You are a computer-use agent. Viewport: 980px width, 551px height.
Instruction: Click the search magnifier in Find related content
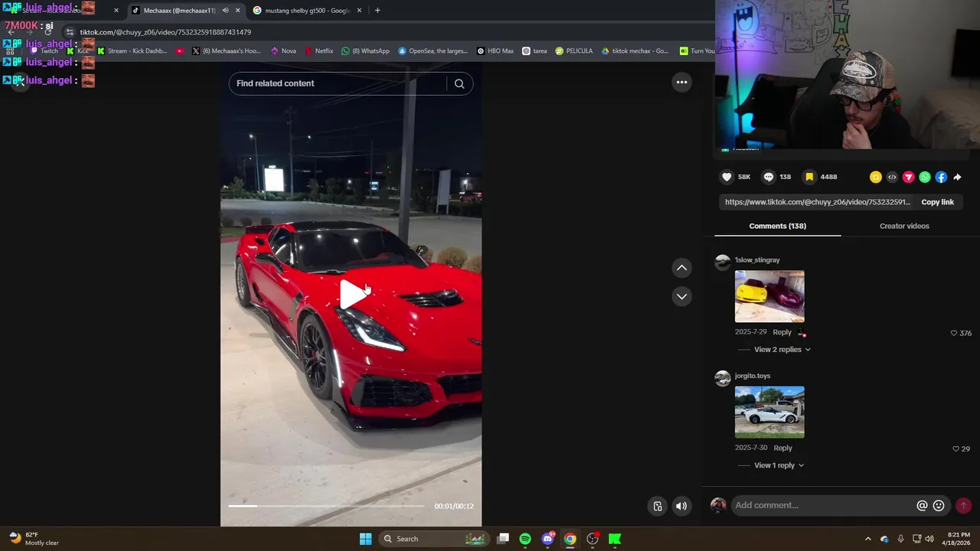click(x=459, y=83)
